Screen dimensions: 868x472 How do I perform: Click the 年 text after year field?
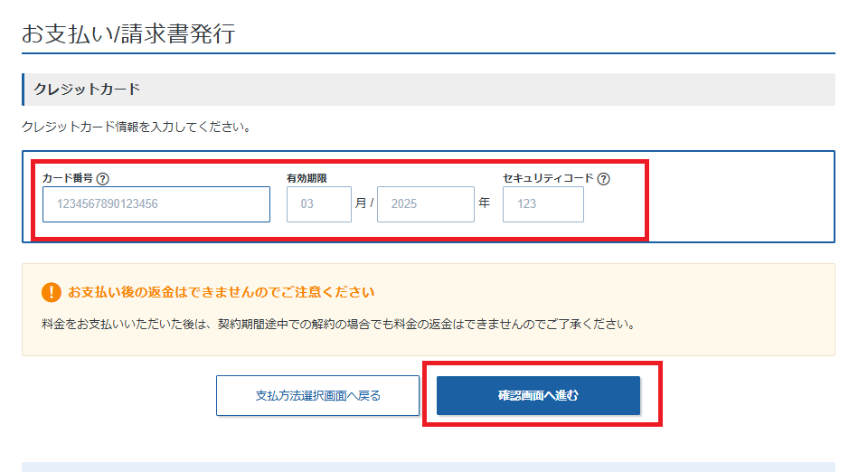tap(484, 204)
